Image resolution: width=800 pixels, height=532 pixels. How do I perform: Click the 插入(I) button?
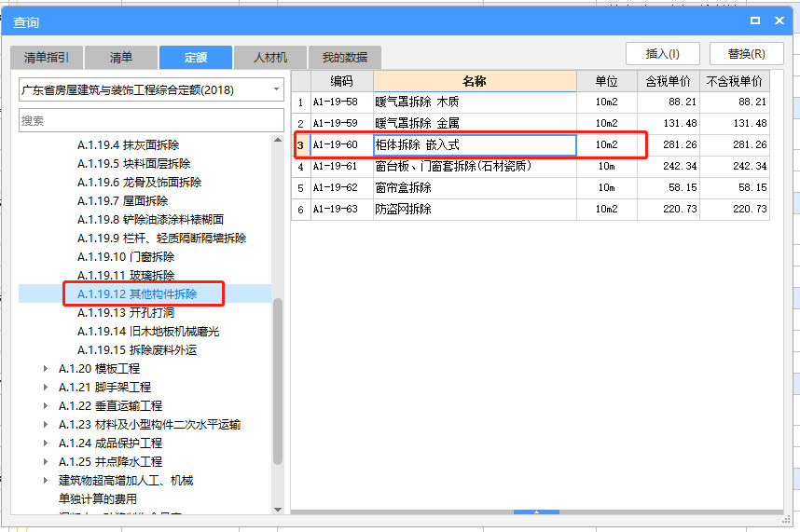(663, 53)
